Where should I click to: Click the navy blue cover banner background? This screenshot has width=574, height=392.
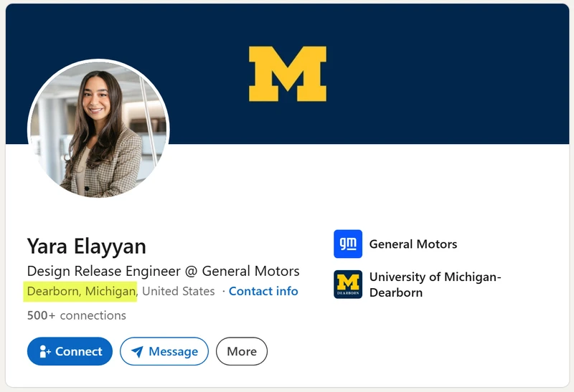439,73
